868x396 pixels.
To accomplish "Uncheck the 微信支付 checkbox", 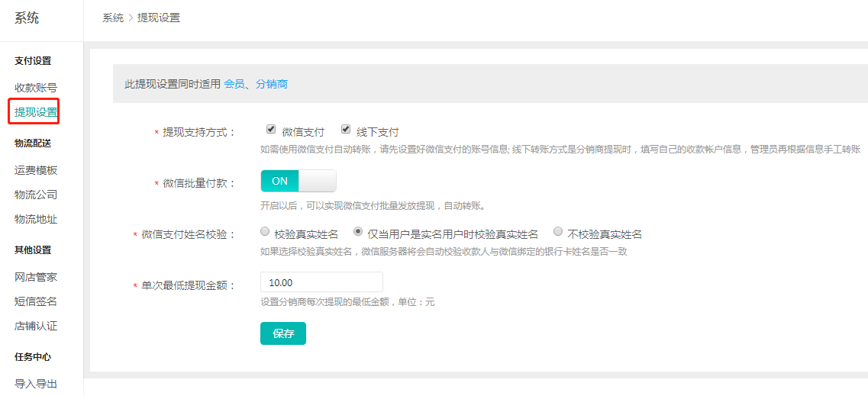I will pos(271,130).
